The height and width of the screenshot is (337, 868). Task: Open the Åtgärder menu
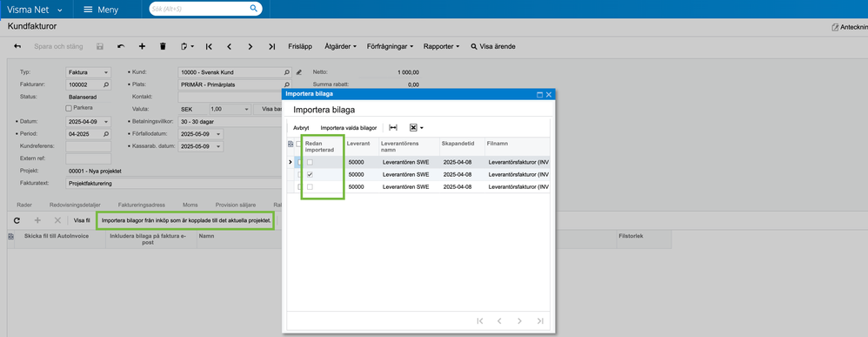[x=340, y=46]
